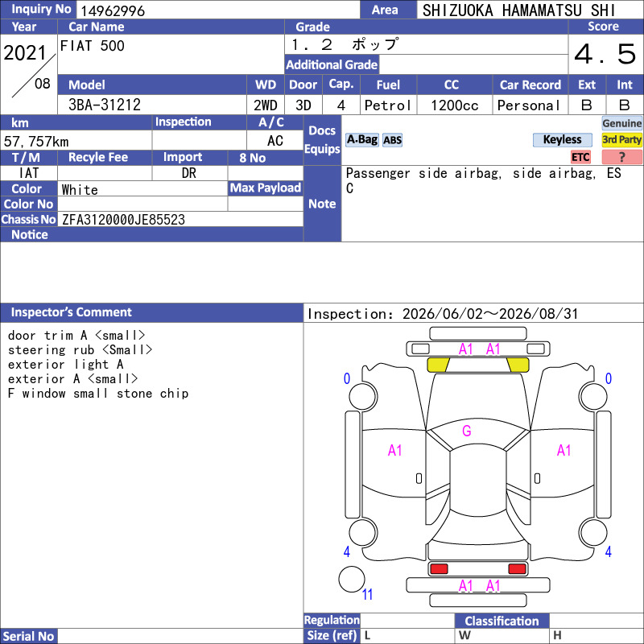
Task: Click the spare tire circle marked 11
Action: click(352, 579)
